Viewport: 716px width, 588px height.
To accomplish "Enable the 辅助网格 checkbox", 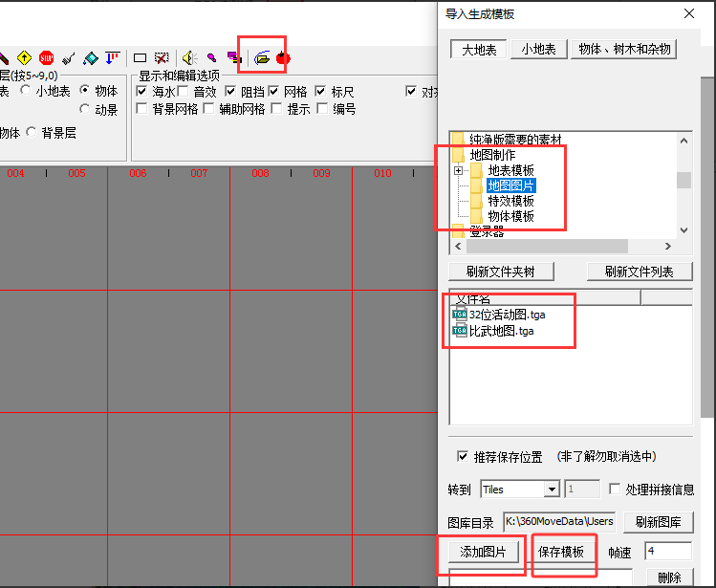I will click(x=208, y=109).
